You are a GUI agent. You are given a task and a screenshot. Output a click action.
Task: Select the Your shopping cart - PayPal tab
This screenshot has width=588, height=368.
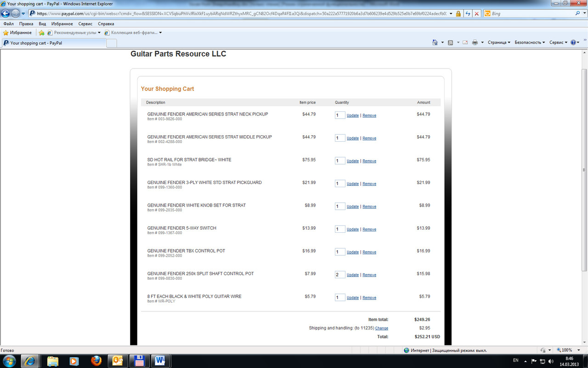click(53, 43)
